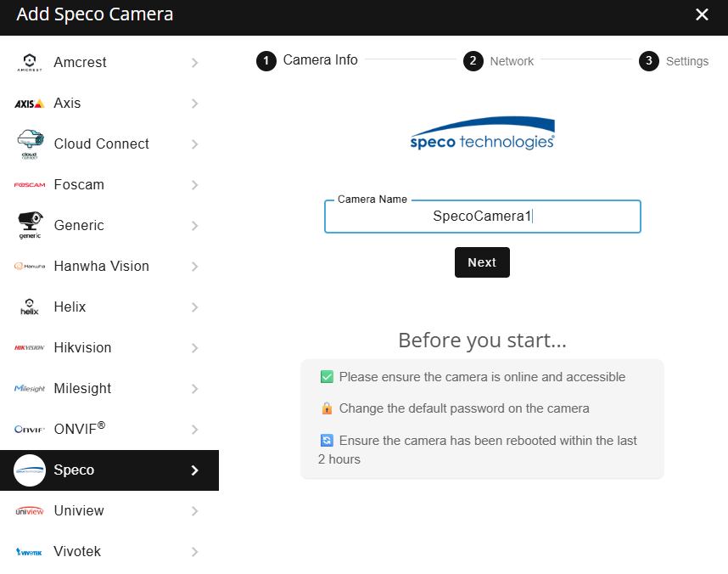Click the Milesight brand logo icon
The height and width of the screenshot is (574, 728).
pos(30,389)
